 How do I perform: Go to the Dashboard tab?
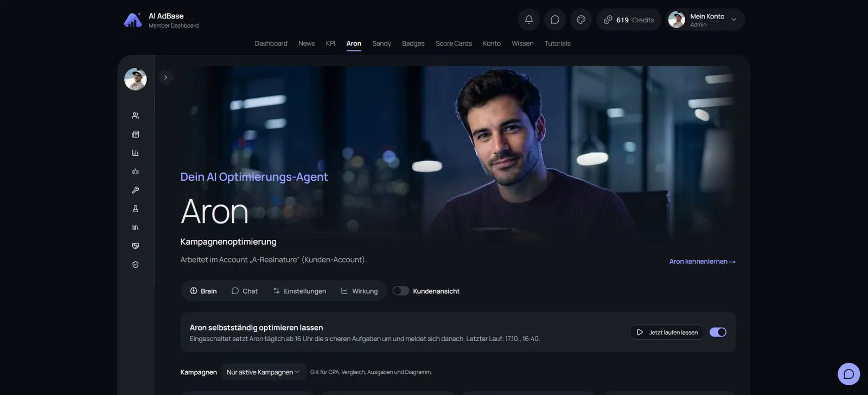tap(271, 43)
